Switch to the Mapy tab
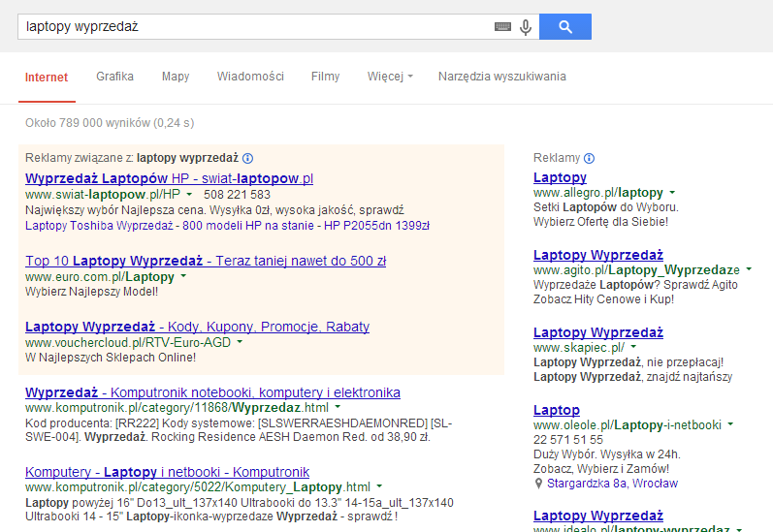This screenshot has width=773, height=532. click(x=176, y=77)
